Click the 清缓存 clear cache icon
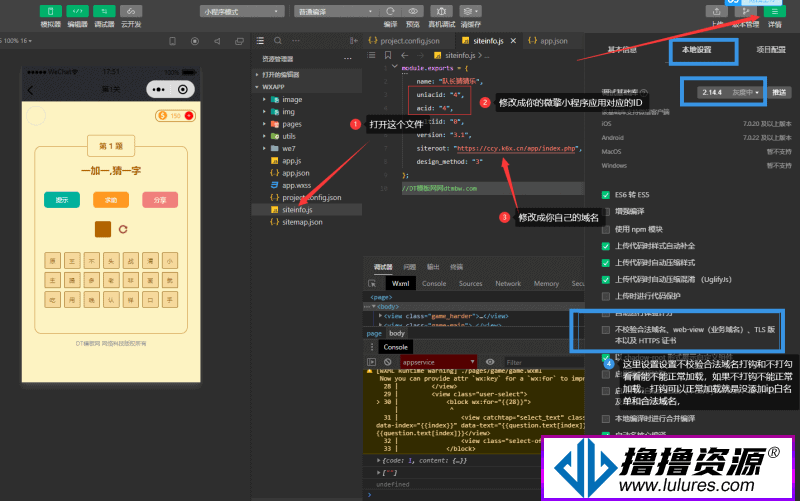 [470, 11]
